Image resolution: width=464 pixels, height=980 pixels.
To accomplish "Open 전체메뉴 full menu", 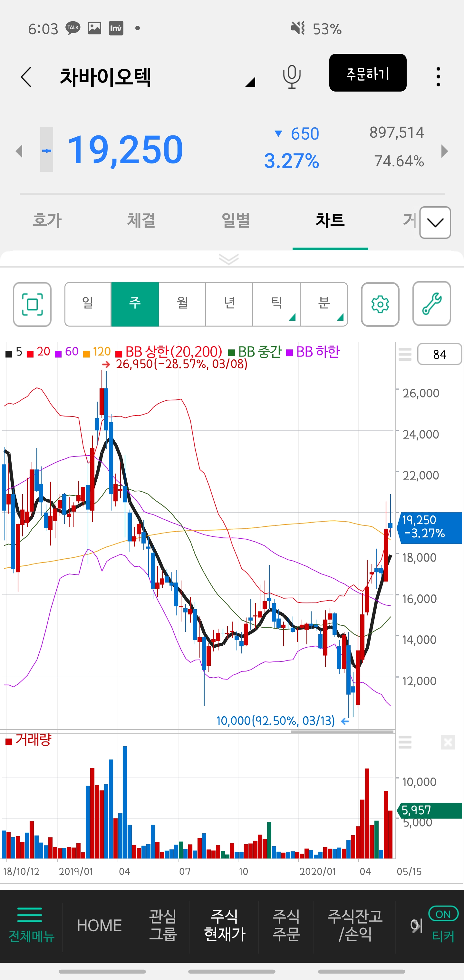I will 31,925.
